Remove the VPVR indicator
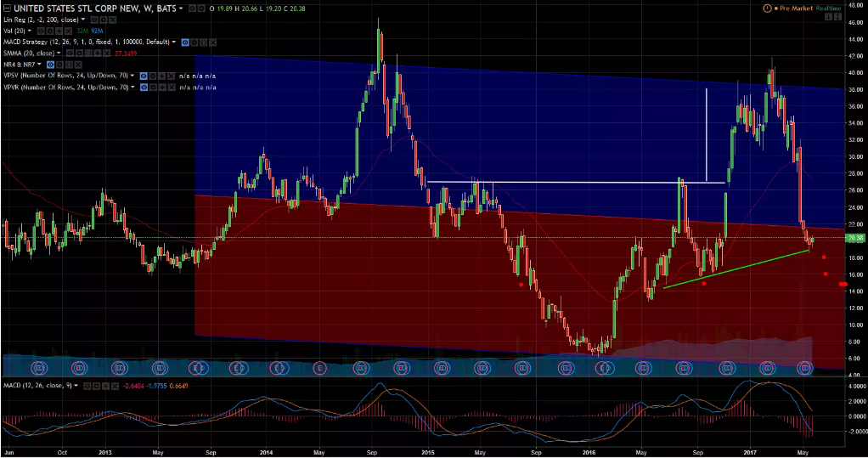The height and width of the screenshot is (458, 868). (172, 88)
